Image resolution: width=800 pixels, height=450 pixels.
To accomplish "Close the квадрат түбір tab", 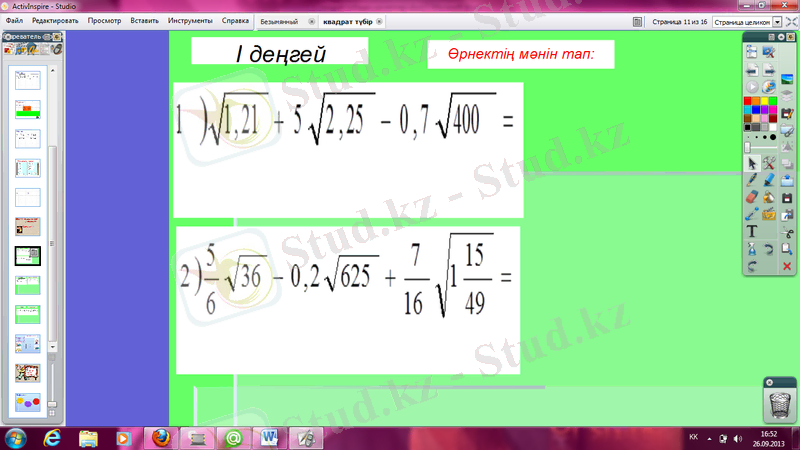I will (x=382, y=21).
